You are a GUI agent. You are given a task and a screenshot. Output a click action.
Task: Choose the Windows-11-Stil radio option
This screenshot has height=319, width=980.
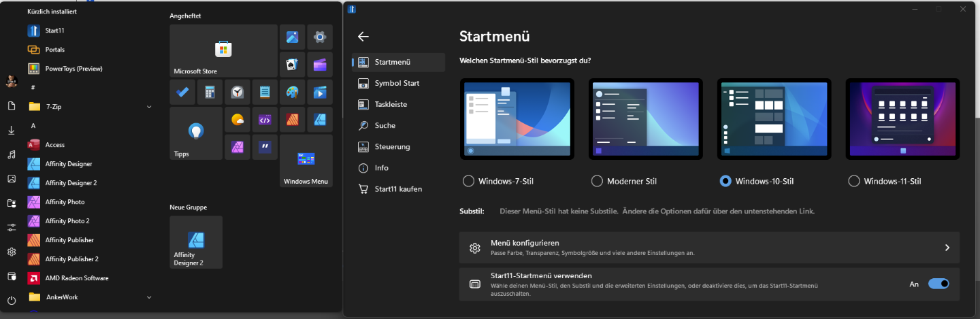point(854,181)
